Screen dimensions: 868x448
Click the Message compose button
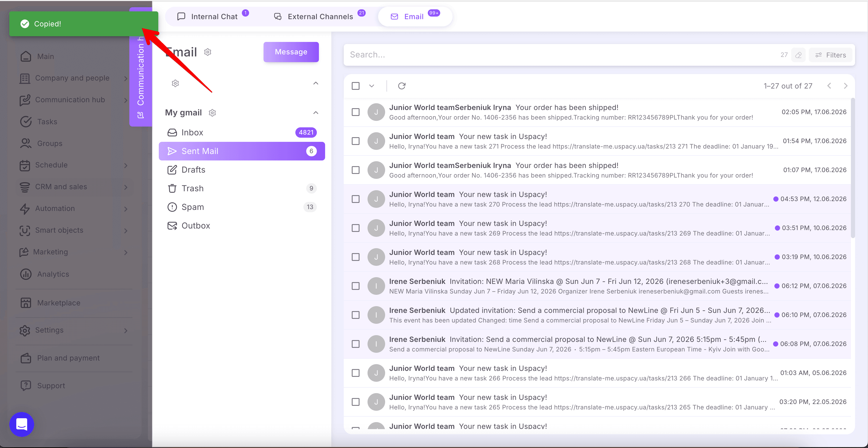(x=291, y=52)
